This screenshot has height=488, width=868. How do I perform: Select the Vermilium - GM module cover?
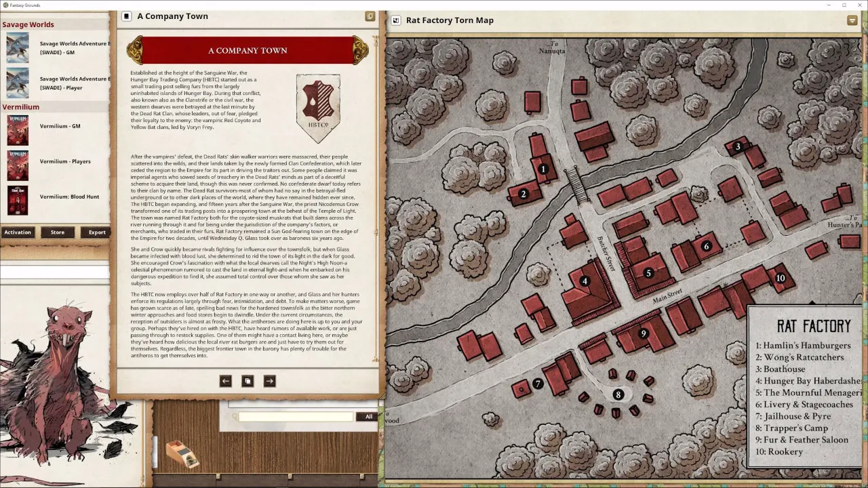18,130
